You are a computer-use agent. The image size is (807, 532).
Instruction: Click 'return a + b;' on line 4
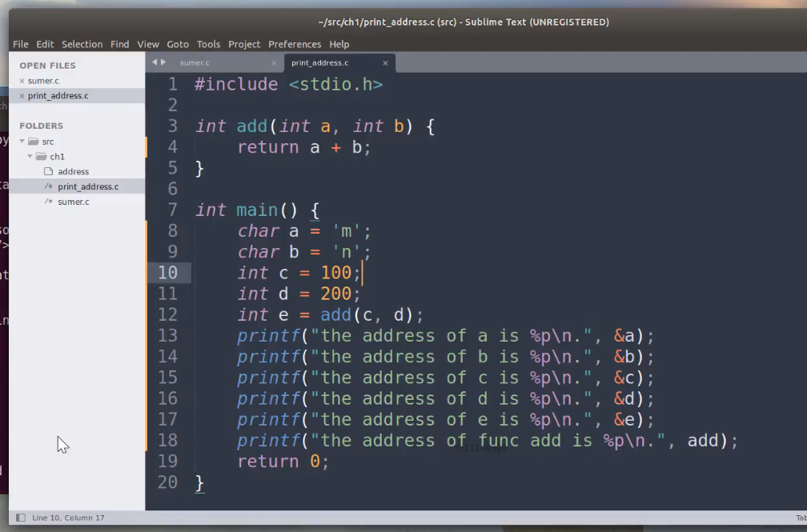click(x=303, y=148)
